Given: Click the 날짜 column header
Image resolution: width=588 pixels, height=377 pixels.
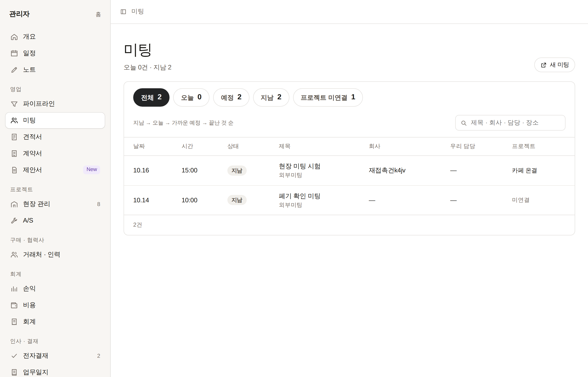Looking at the screenshot, I should (x=139, y=146).
